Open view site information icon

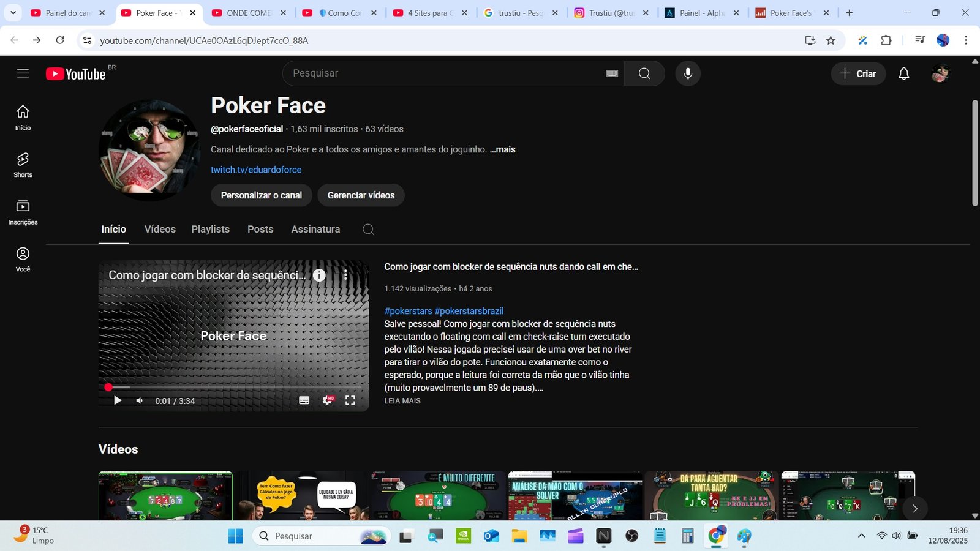87,40
